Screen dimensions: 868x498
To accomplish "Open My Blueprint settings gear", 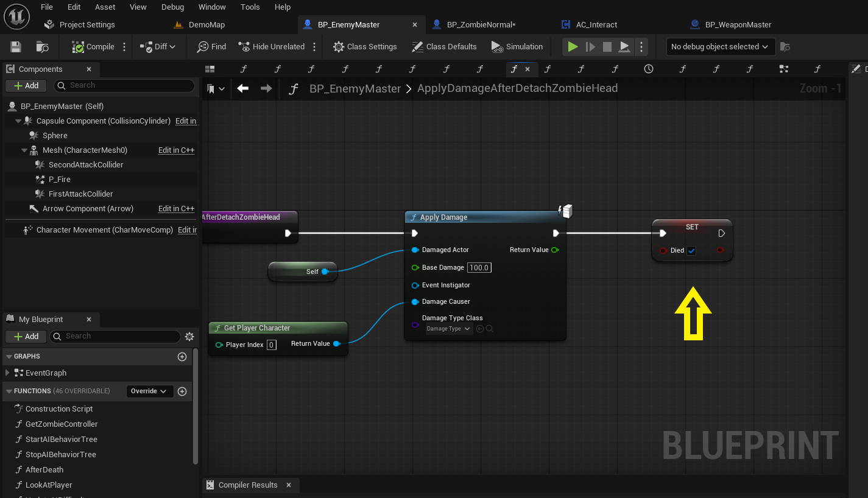I will tap(189, 337).
